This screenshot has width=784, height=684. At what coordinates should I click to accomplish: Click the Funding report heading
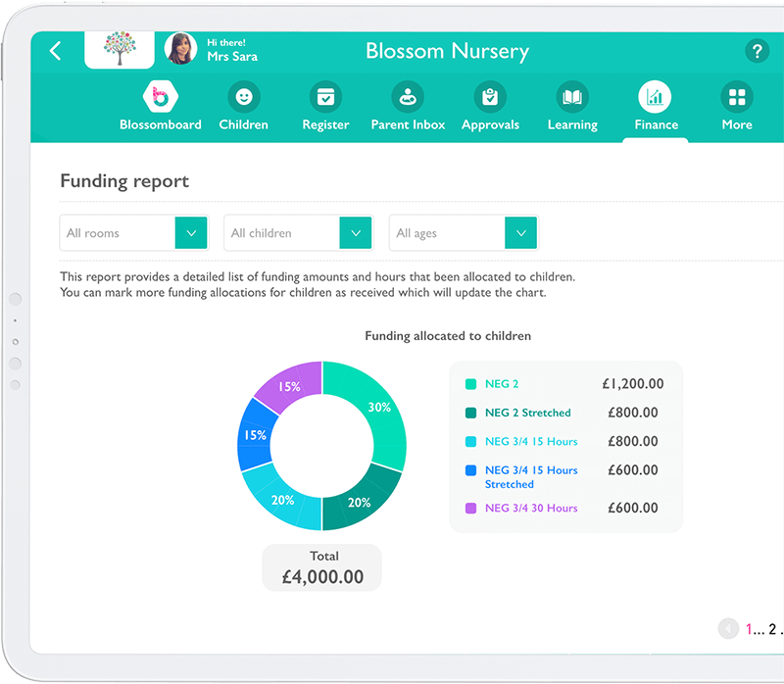(x=124, y=181)
